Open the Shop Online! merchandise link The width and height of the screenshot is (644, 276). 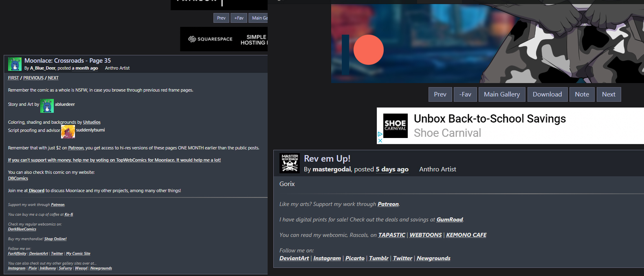click(55, 239)
